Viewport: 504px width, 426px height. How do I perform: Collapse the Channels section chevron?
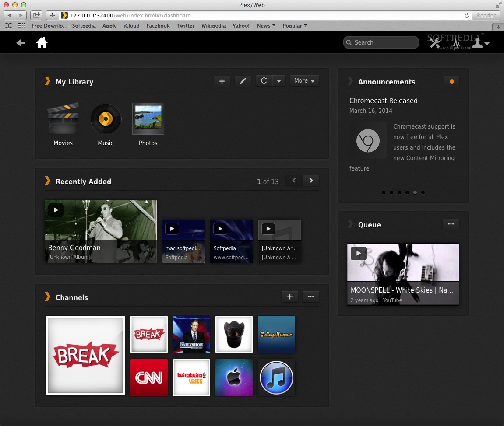tap(48, 297)
